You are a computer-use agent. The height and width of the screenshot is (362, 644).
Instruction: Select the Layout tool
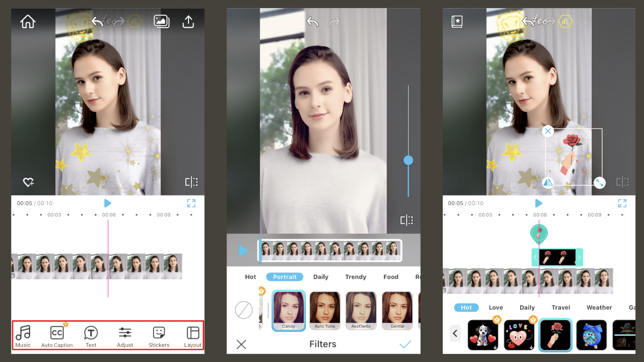[x=192, y=335]
